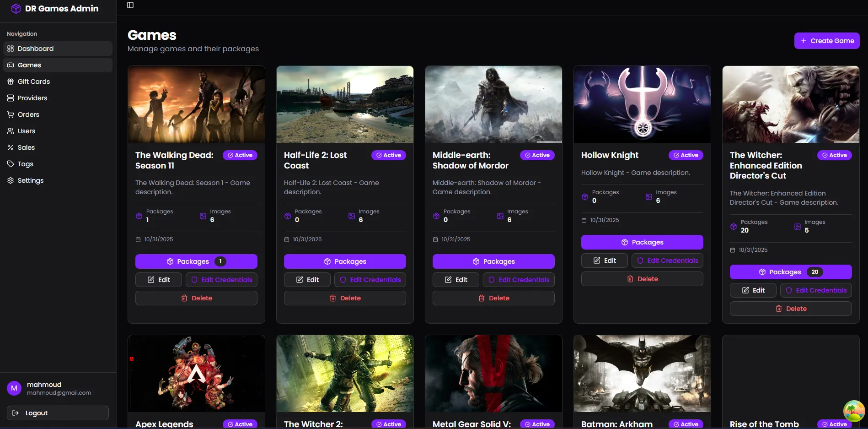Delete Half-Life 2: Lost Coast
Image resolution: width=868 pixels, height=429 pixels.
click(x=345, y=298)
